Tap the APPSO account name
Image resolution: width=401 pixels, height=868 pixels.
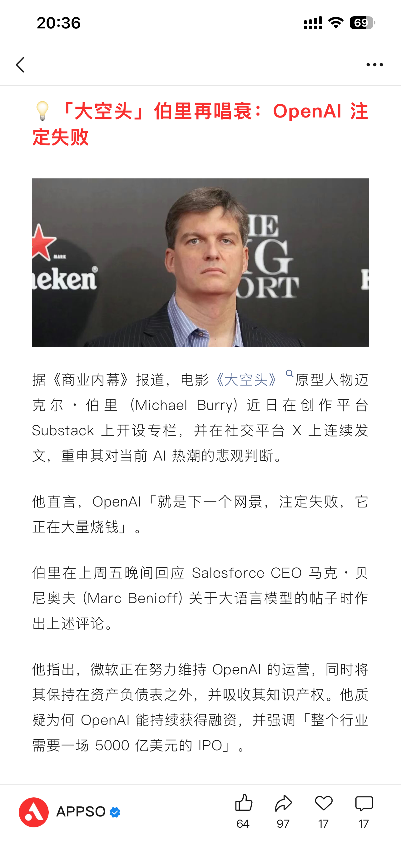coord(81,812)
